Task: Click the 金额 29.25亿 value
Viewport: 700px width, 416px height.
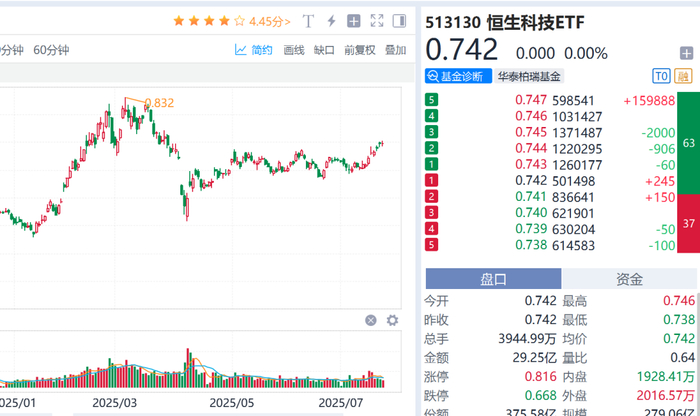Action: (534, 358)
